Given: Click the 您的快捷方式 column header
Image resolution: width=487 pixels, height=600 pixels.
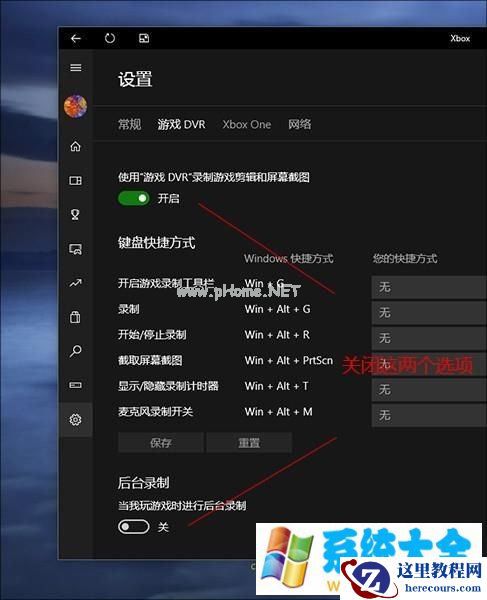Looking at the screenshot, I should (x=405, y=259).
